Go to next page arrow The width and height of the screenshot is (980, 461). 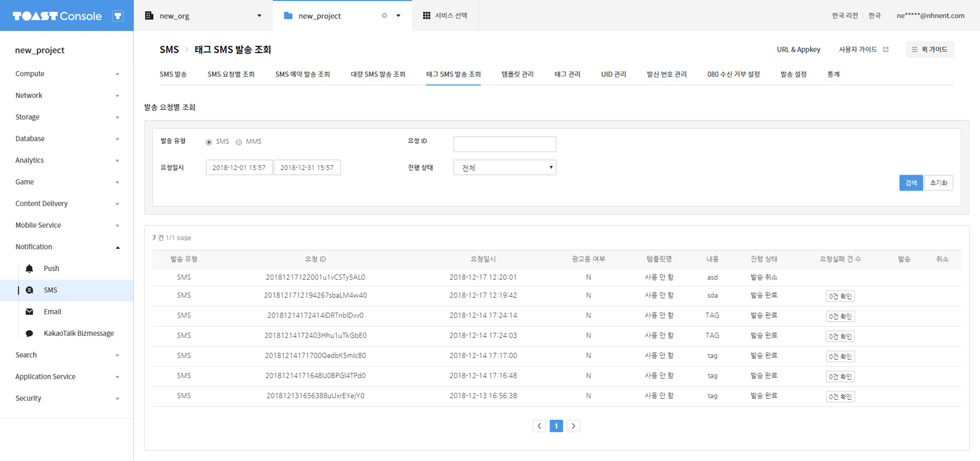(x=573, y=426)
